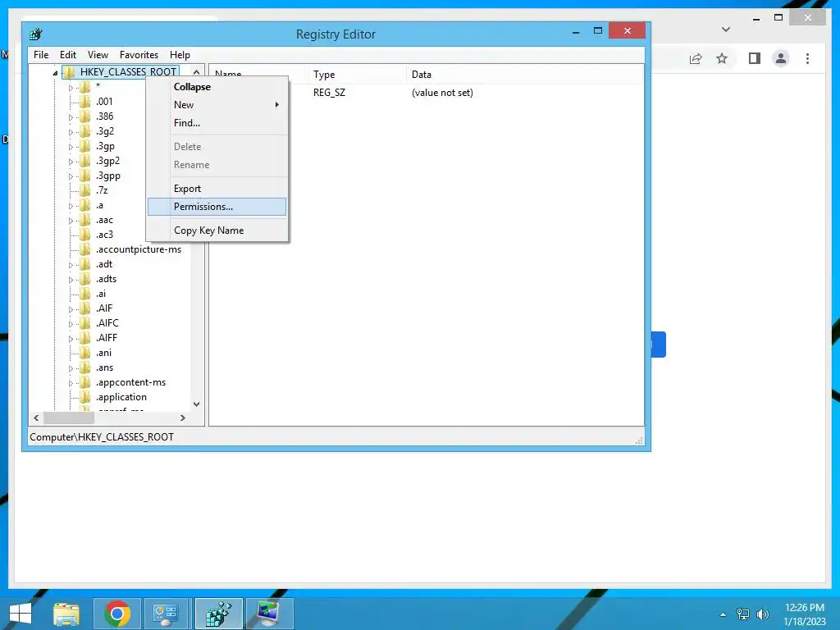This screenshot has width=840, height=630.
Task: Select the .ac3 key
Action: pyautogui.click(x=104, y=235)
